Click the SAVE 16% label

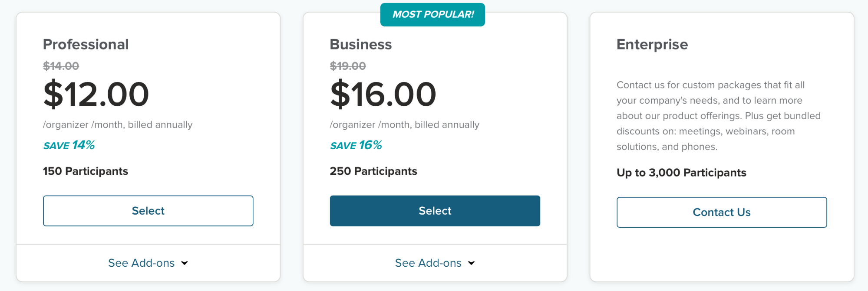pos(356,145)
